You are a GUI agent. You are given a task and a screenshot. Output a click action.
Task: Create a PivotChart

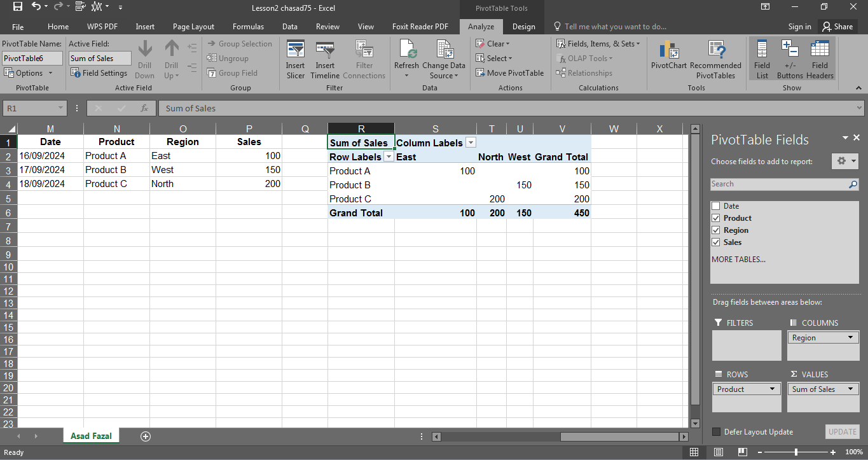click(669, 55)
